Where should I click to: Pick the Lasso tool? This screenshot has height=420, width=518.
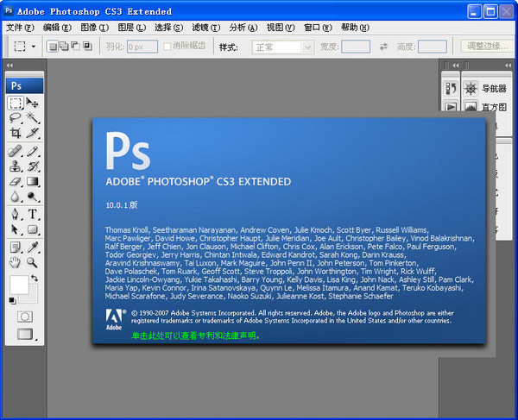[x=16, y=118]
